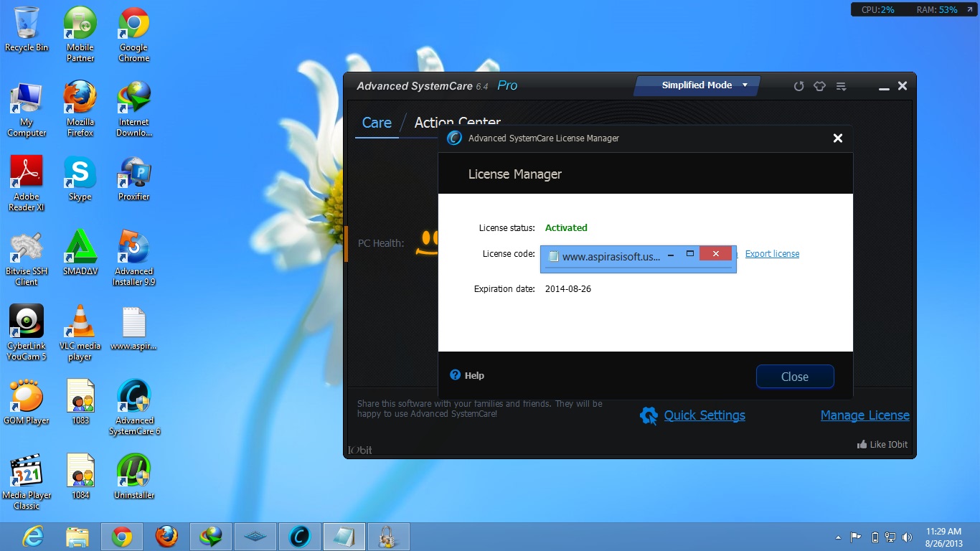
Task: Select the www.aspir... text file on desktop
Action: pyautogui.click(x=133, y=329)
